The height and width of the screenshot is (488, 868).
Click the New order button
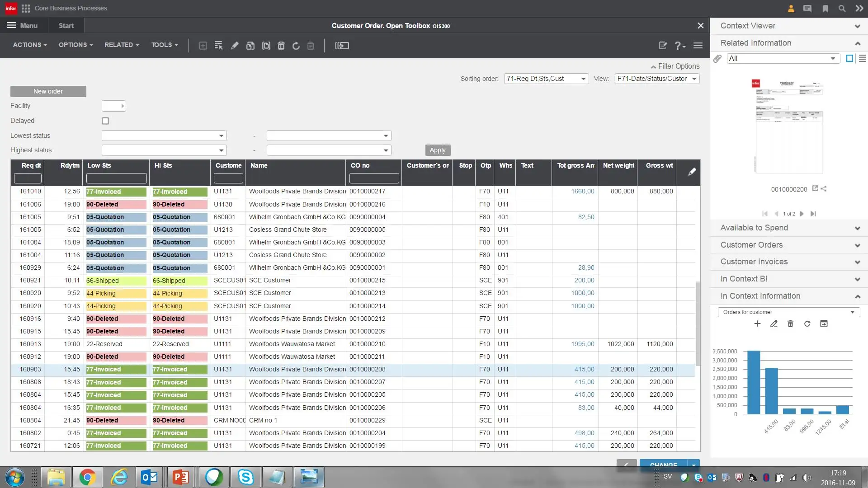[x=48, y=91]
